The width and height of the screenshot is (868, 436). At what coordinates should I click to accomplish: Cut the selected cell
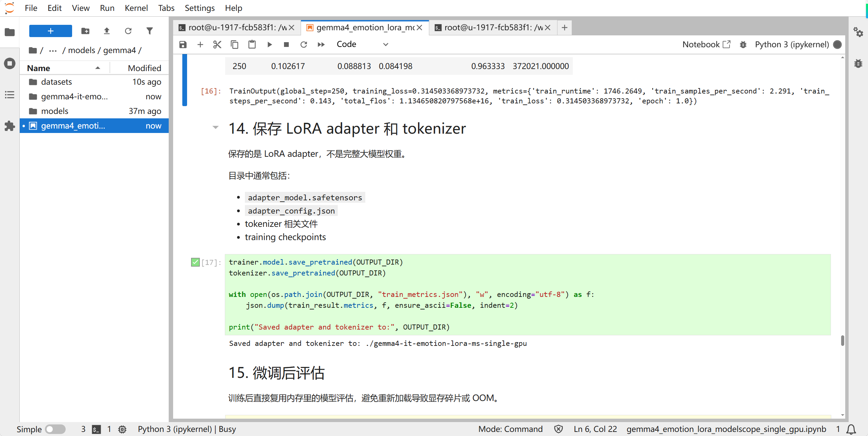(217, 45)
